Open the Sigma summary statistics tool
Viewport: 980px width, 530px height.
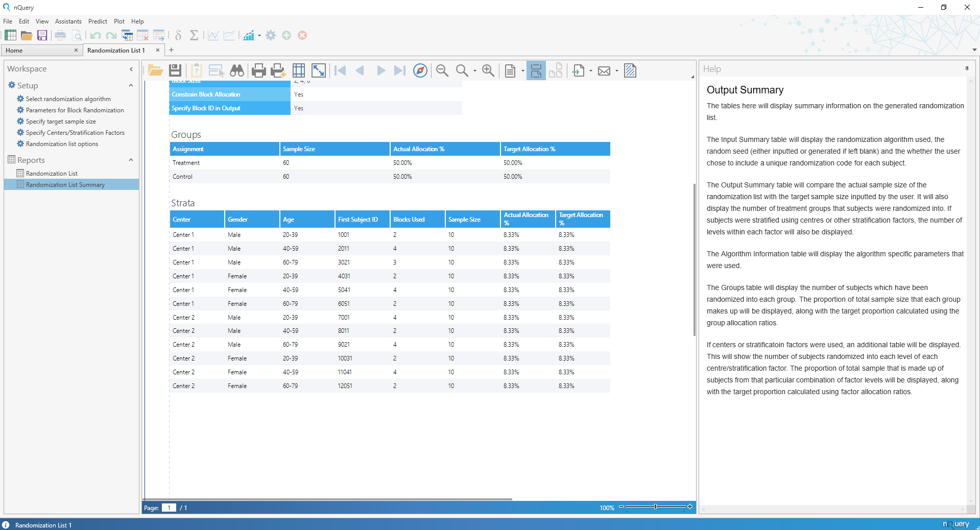[x=194, y=35]
